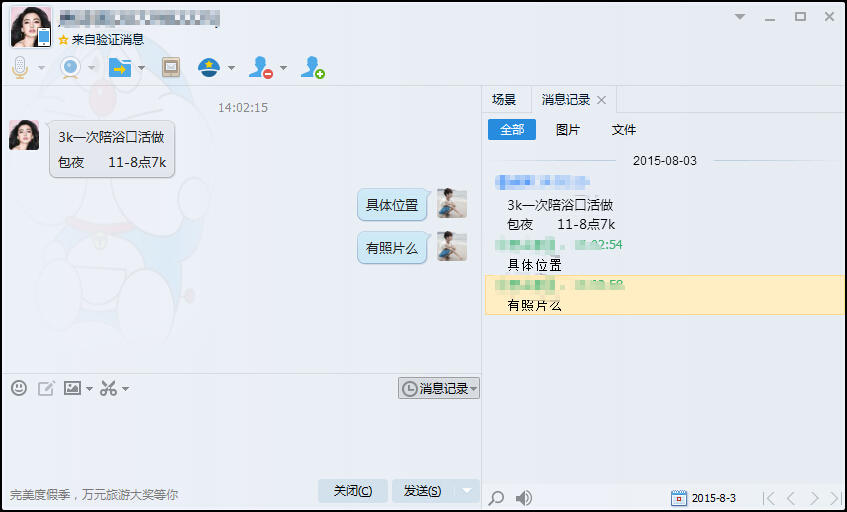847x512 pixels.
Task: Minimize the chat window
Action: pos(770,18)
